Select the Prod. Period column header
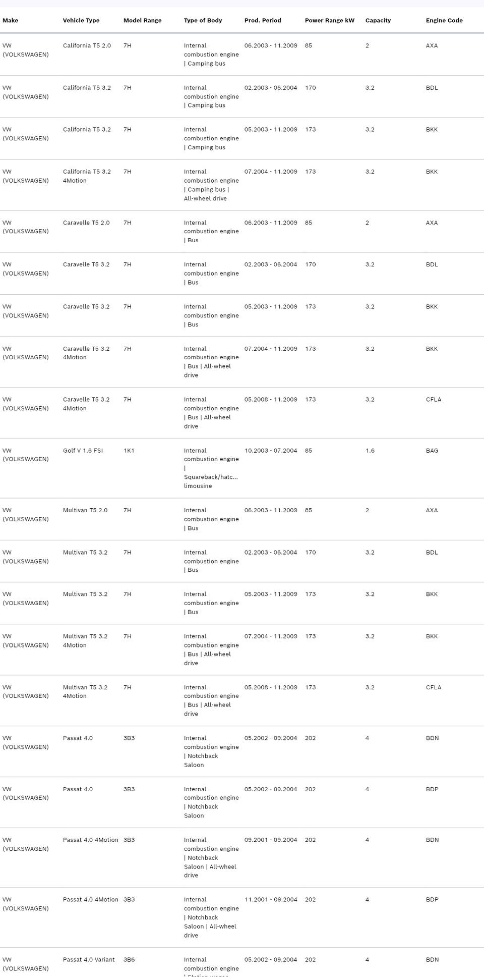Screen dimensions: 484x980 pyautogui.click(x=263, y=21)
